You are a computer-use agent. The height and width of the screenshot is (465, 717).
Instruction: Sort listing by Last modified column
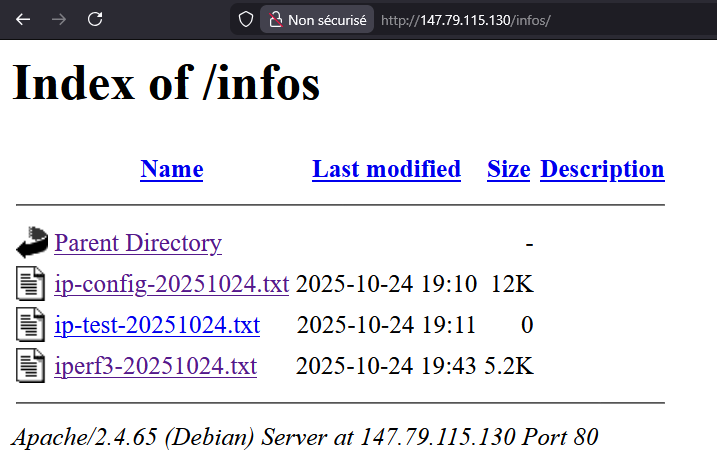(x=386, y=170)
